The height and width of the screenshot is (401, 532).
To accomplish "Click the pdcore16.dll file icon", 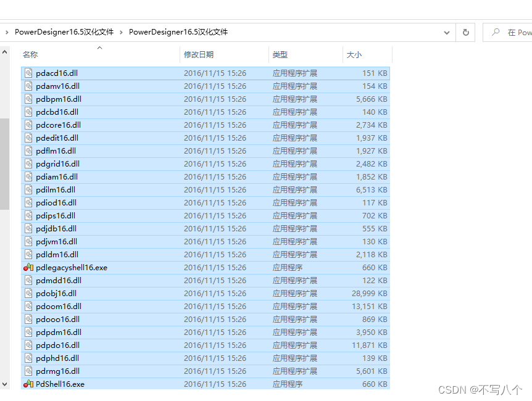I will tap(28, 125).
